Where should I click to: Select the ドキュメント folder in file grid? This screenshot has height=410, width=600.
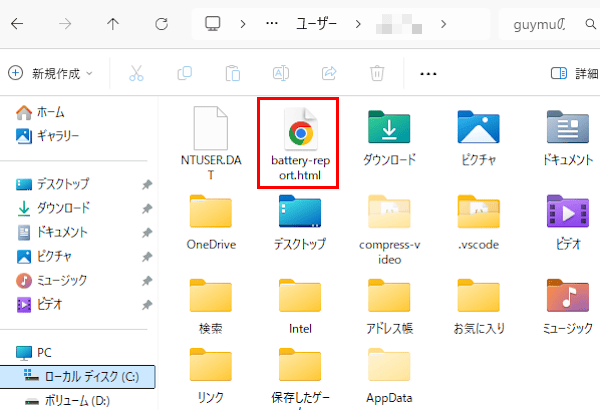point(568,138)
